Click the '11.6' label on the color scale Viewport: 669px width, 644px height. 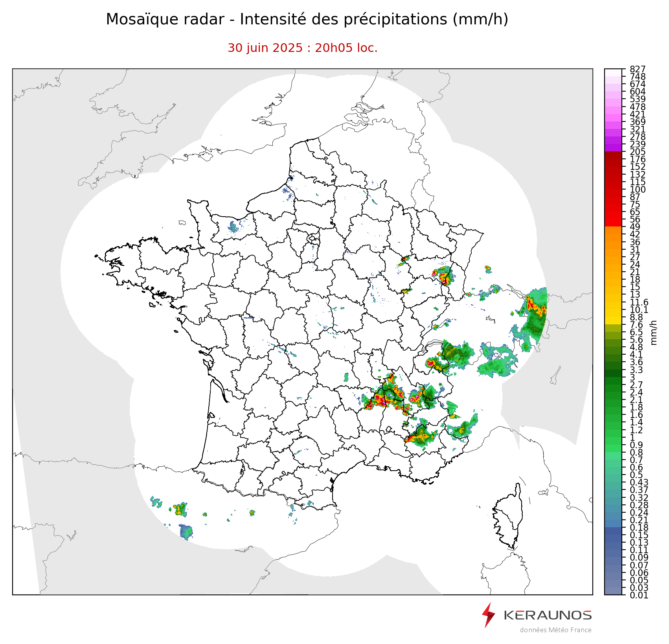tap(639, 302)
